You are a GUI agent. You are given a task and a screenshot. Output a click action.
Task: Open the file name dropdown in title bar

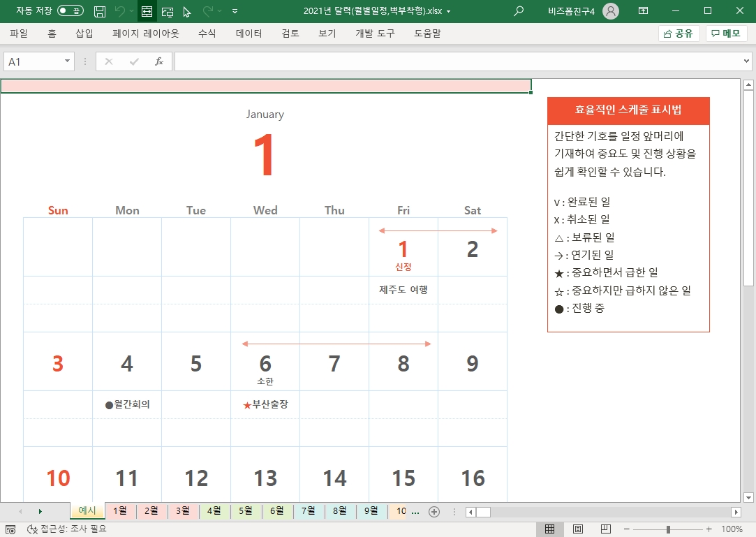tap(448, 11)
